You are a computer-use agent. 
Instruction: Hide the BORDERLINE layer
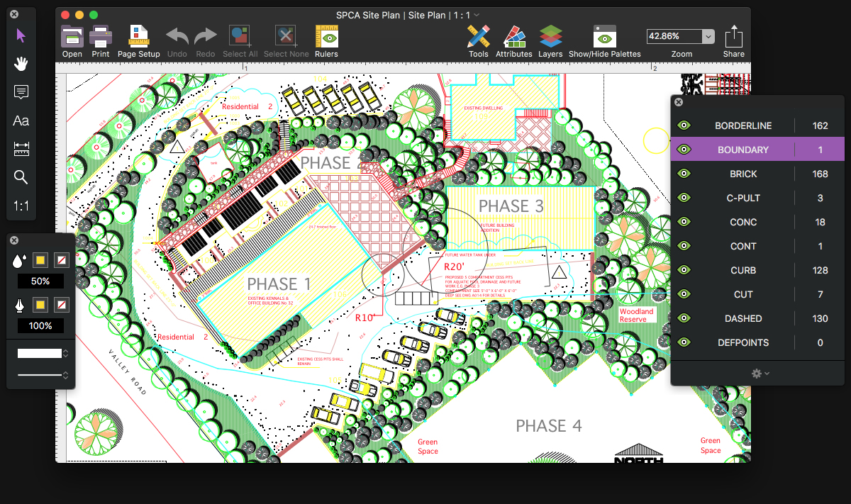684,125
